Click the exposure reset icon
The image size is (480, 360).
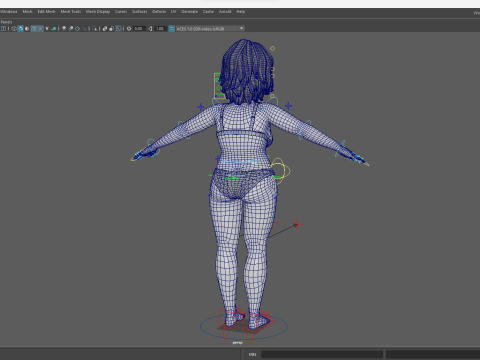click(129, 29)
